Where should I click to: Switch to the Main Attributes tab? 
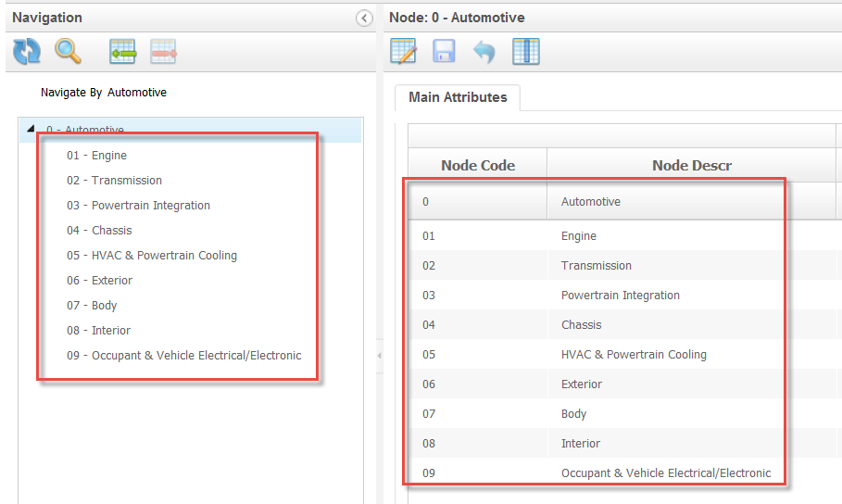(458, 97)
